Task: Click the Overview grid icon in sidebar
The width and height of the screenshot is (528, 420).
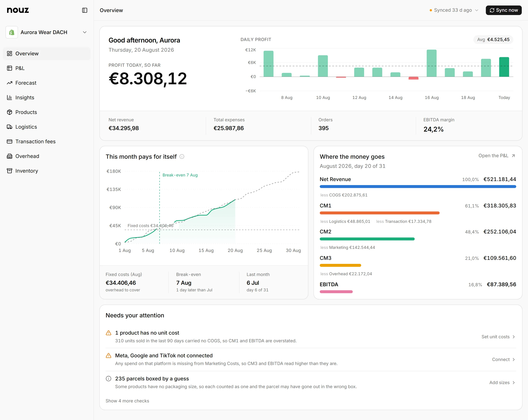Action: 10,53
